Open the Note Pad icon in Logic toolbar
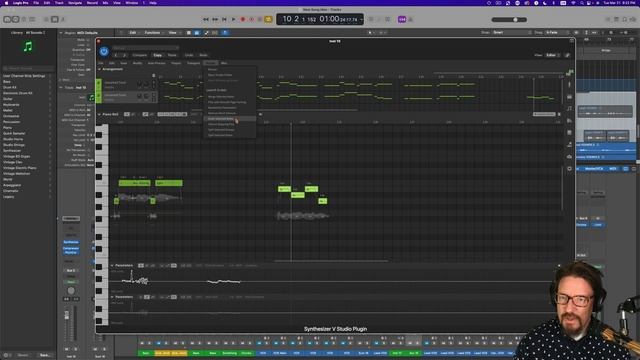640x360 pixels. pos(616,19)
